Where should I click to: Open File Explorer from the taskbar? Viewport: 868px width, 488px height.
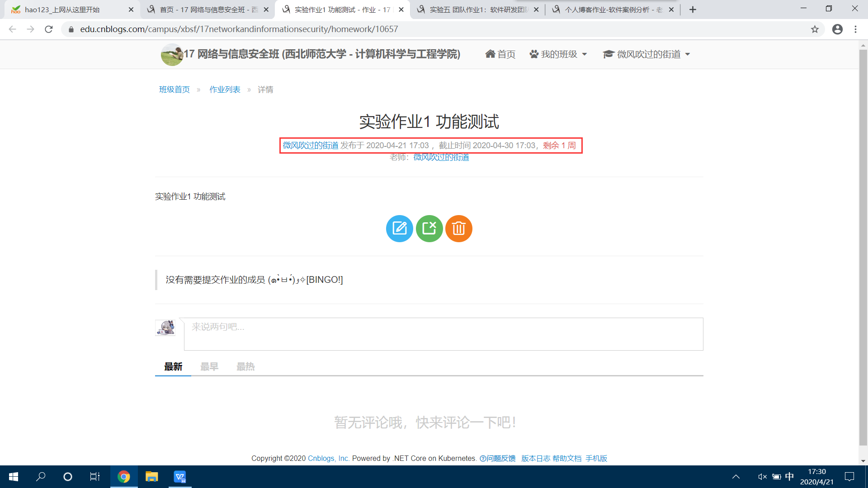coord(151,477)
